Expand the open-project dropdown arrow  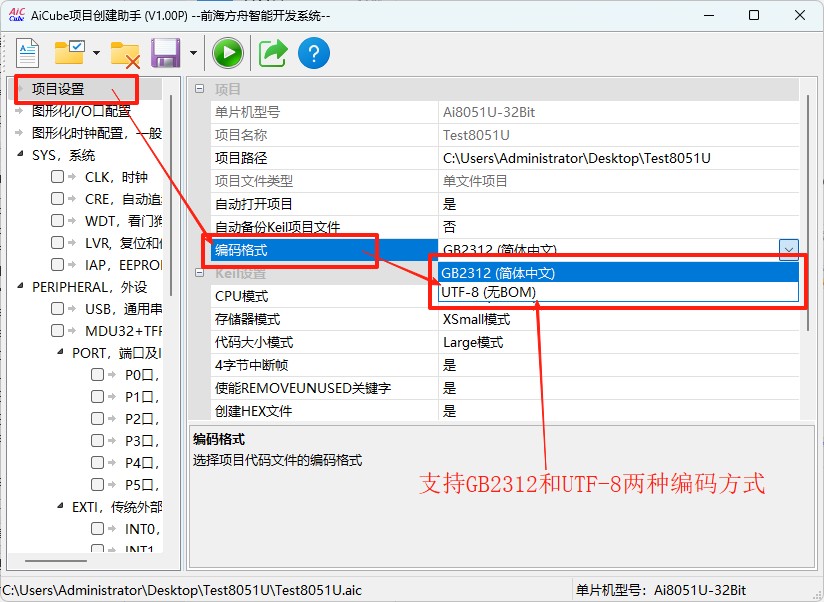[x=96, y=53]
